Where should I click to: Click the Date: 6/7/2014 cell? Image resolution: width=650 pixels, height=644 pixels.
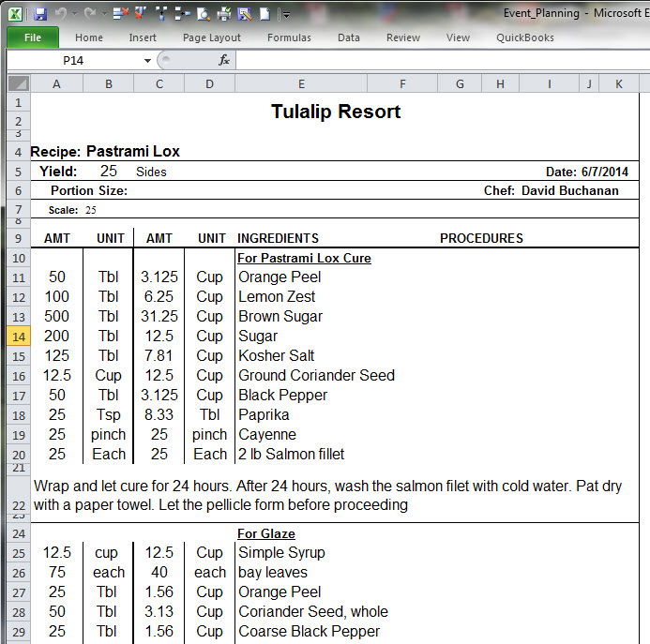coord(586,172)
